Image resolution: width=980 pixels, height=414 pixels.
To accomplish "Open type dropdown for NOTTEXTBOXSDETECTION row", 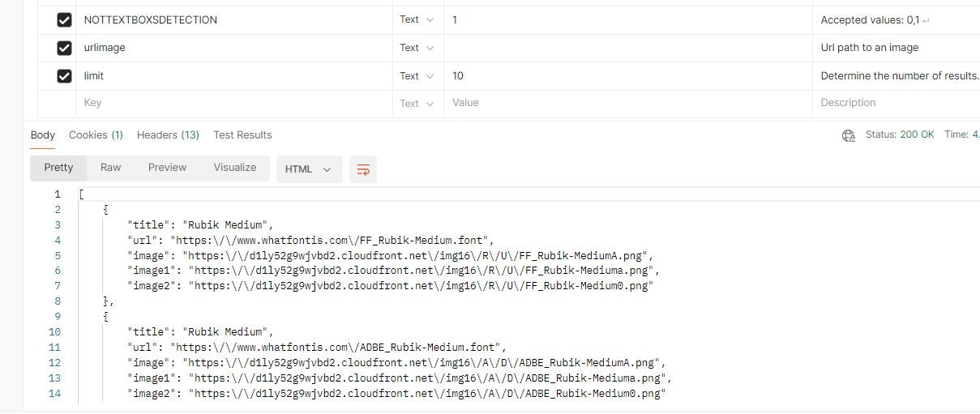I will [417, 19].
